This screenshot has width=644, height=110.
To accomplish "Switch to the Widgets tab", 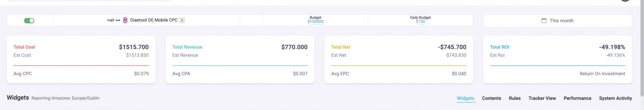I will point(465,98).
